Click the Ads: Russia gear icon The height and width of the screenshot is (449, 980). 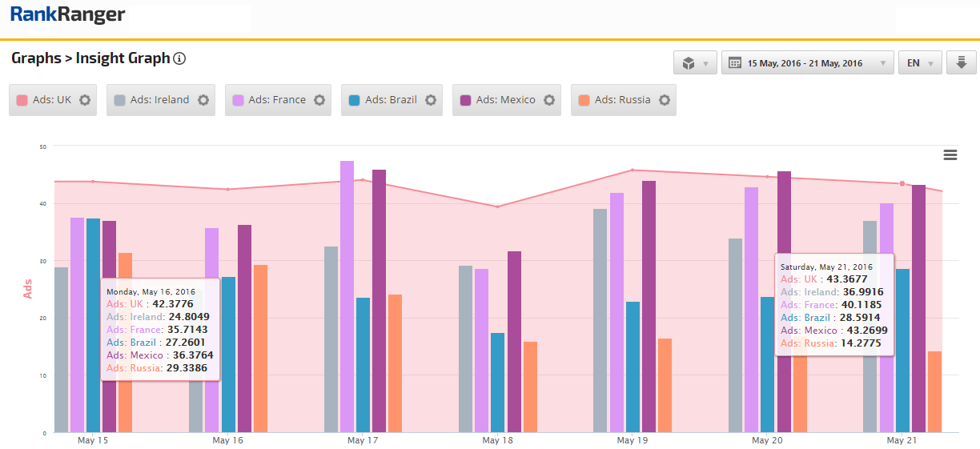pyautogui.click(x=665, y=100)
